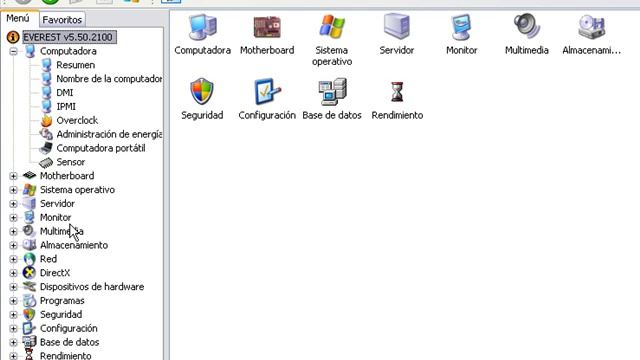Expand the Dispositivos de hardware tree node
The image size is (640, 360).
pyautogui.click(x=13, y=287)
